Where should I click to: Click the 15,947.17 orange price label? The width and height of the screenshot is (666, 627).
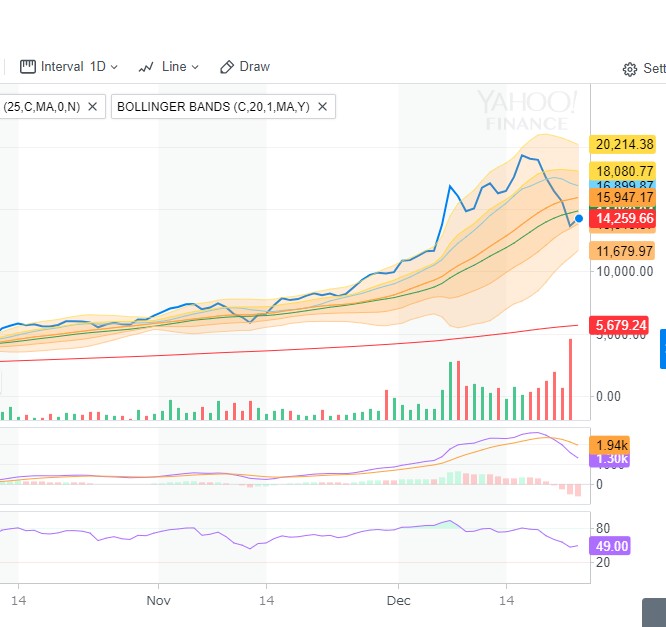click(622, 197)
